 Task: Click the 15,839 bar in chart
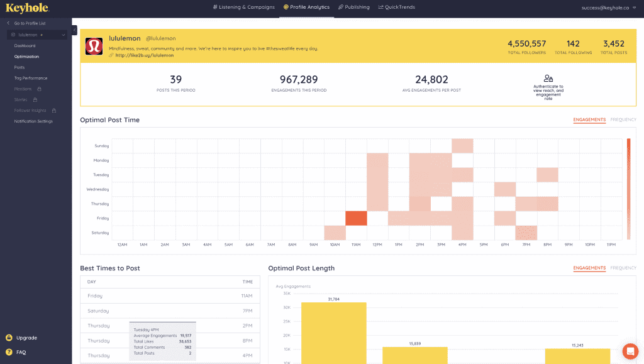click(415, 355)
